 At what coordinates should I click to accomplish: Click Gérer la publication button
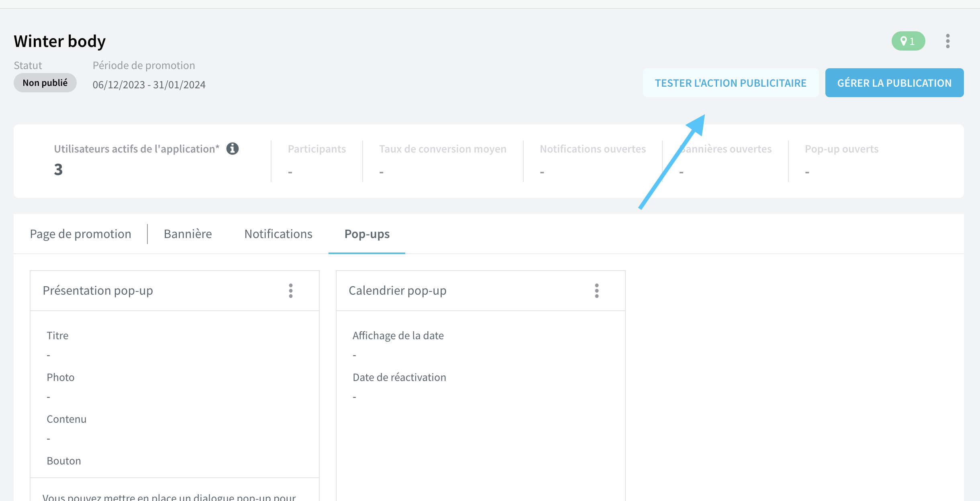(x=894, y=83)
